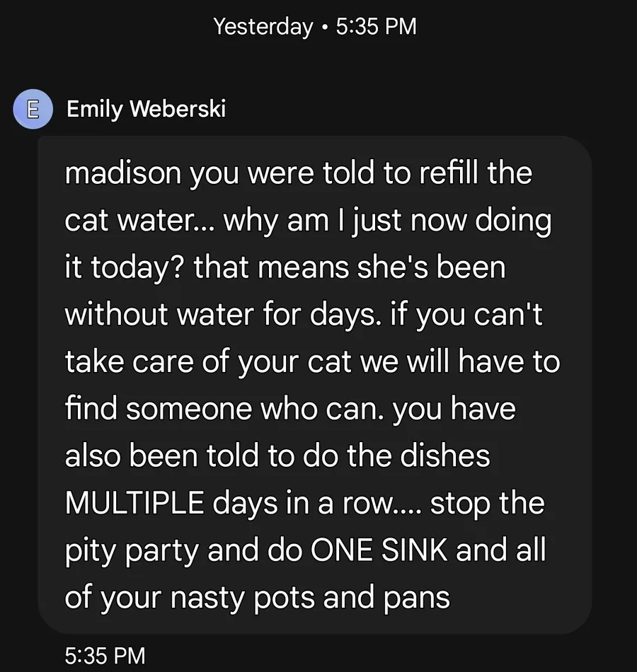The width and height of the screenshot is (637, 672).
Task: Tap the phrase "pity party"
Action: pos(131,550)
